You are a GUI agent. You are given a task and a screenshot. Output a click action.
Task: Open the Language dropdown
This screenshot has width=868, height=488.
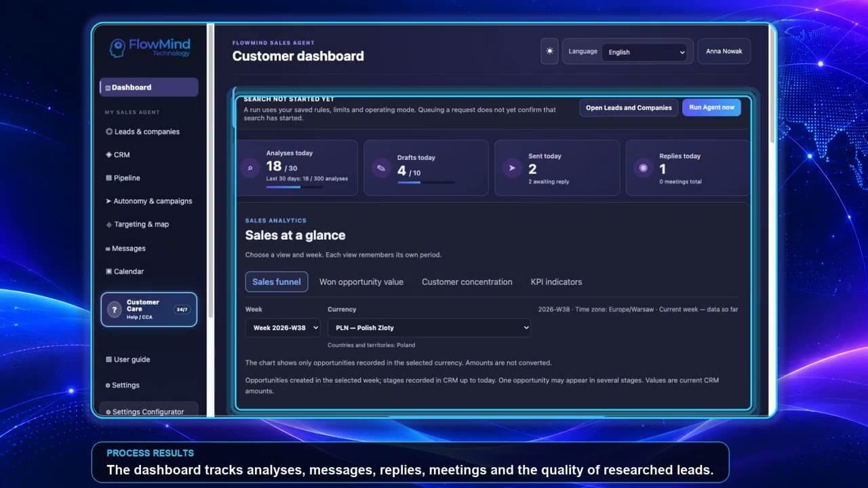point(645,52)
